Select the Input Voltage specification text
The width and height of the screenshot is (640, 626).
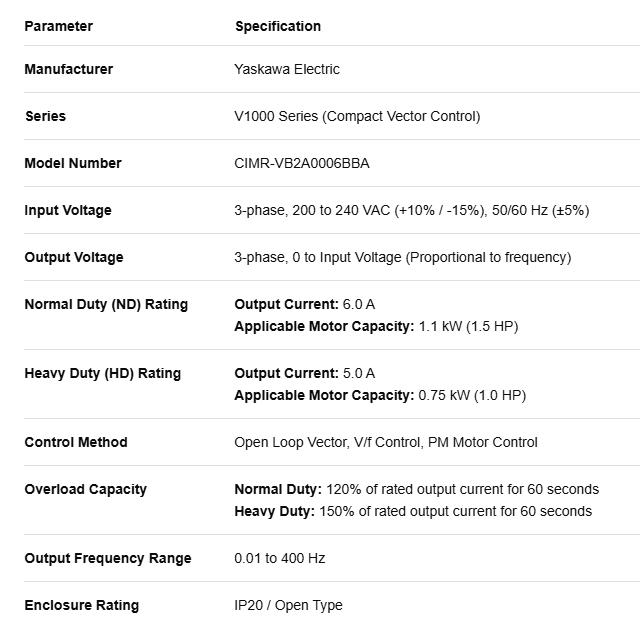point(412,210)
